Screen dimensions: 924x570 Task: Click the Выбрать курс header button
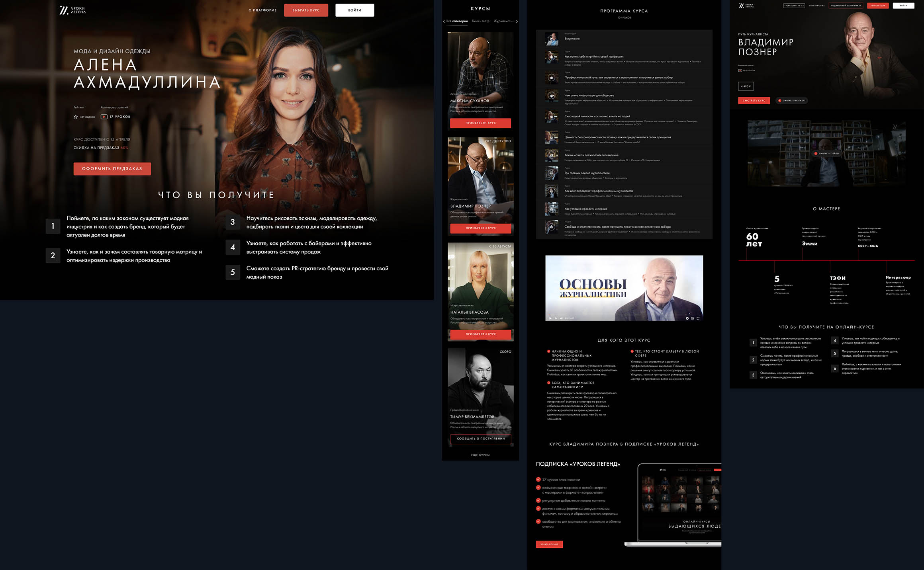(x=306, y=10)
